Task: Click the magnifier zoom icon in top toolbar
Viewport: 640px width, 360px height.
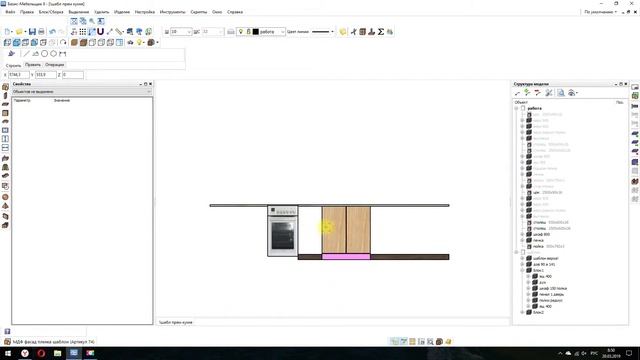Action: pos(92,21)
